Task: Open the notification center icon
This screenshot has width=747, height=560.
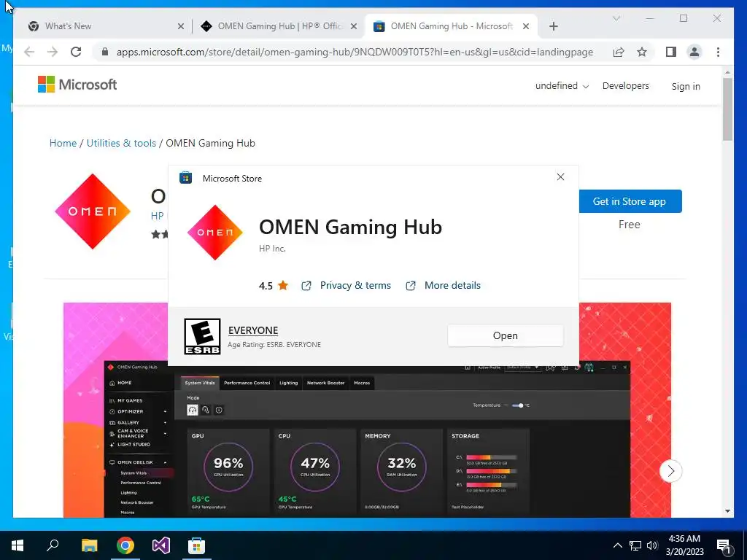Action: (x=724, y=545)
